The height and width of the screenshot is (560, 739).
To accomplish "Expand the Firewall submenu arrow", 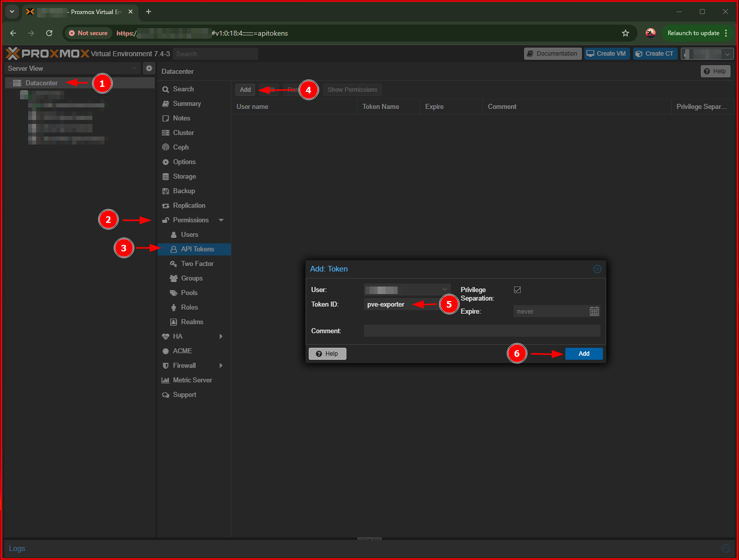I will [x=221, y=366].
